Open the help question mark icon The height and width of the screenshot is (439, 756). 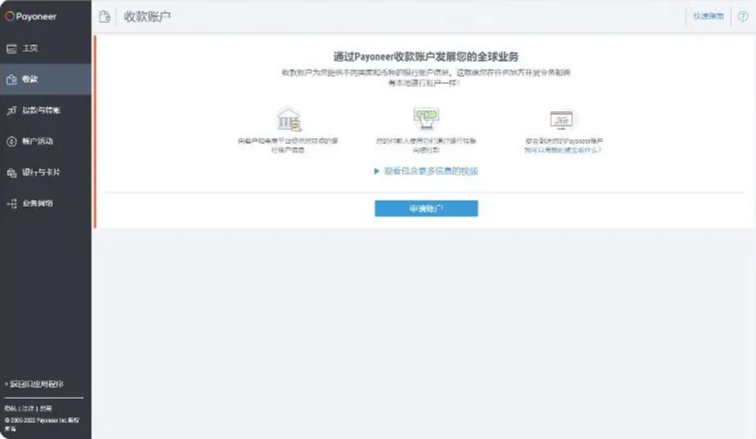coord(743,16)
